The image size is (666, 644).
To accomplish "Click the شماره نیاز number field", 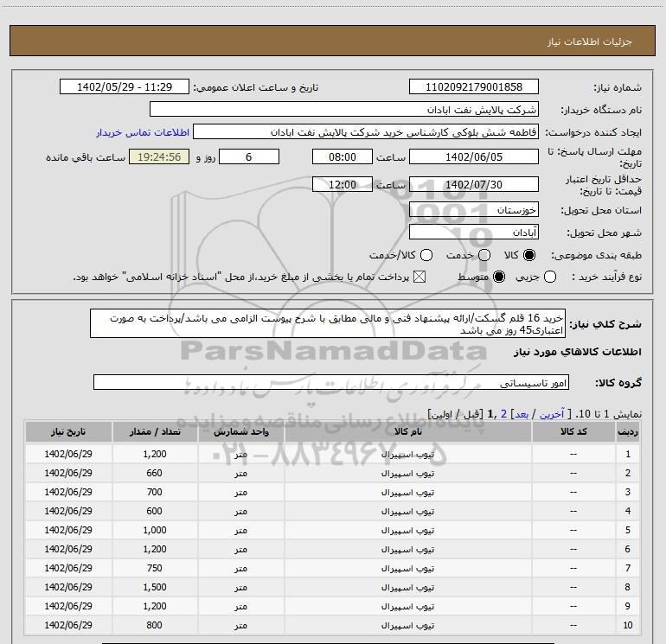I will 472,87.
